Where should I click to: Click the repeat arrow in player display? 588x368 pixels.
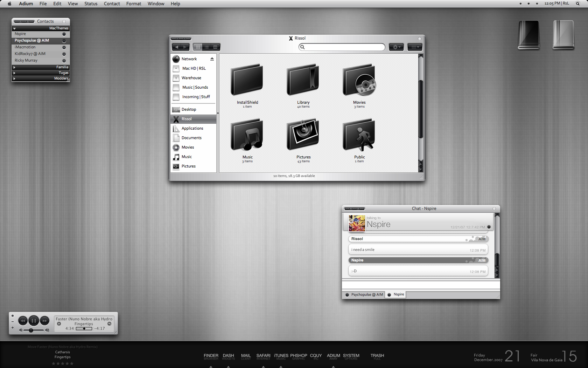pos(110,324)
